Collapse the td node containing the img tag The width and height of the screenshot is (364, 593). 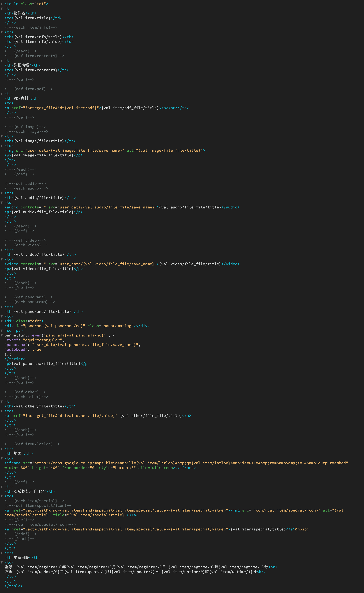[x=2, y=146]
